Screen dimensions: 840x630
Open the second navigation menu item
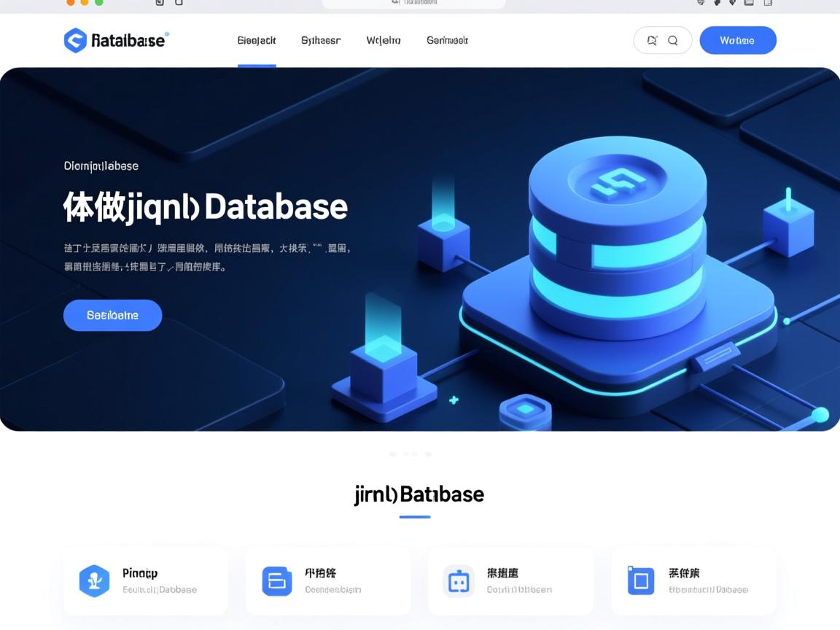[x=320, y=40]
